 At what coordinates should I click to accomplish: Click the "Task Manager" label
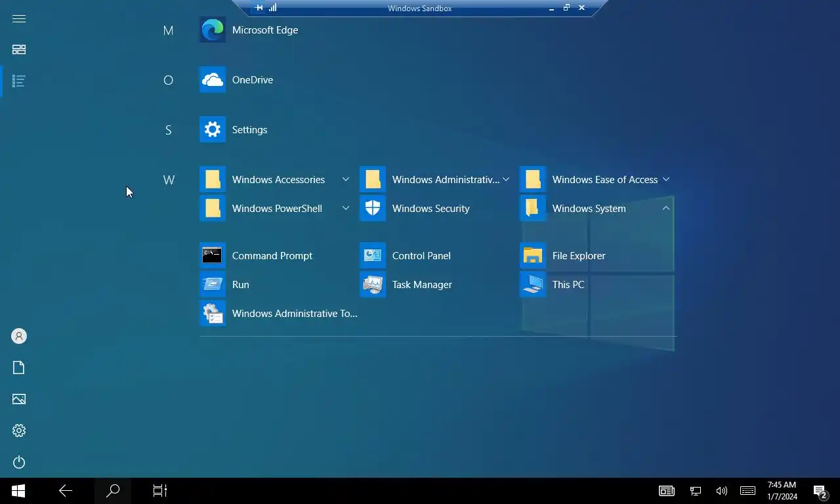click(422, 285)
